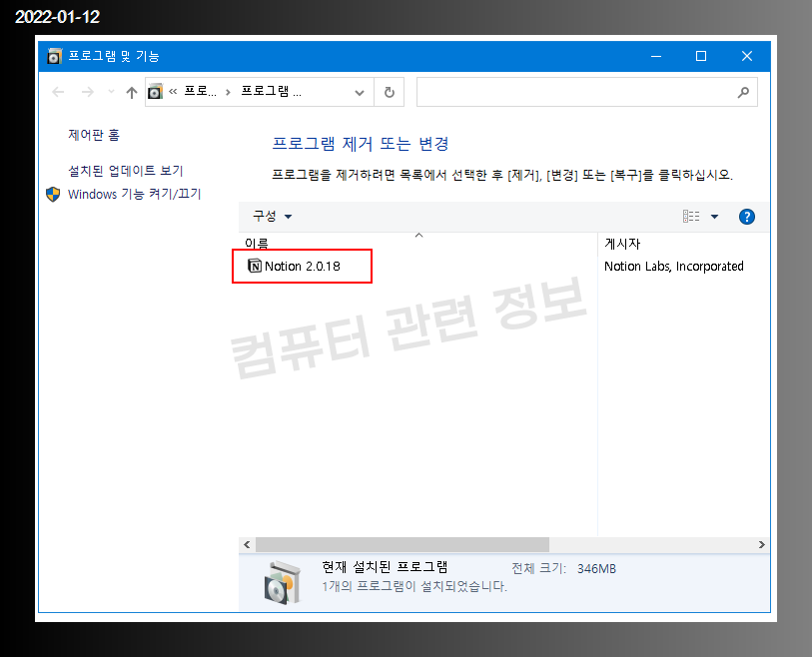Click the 346MB total size value
Viewport: 812px width, 657px height.
coord(596,569)
